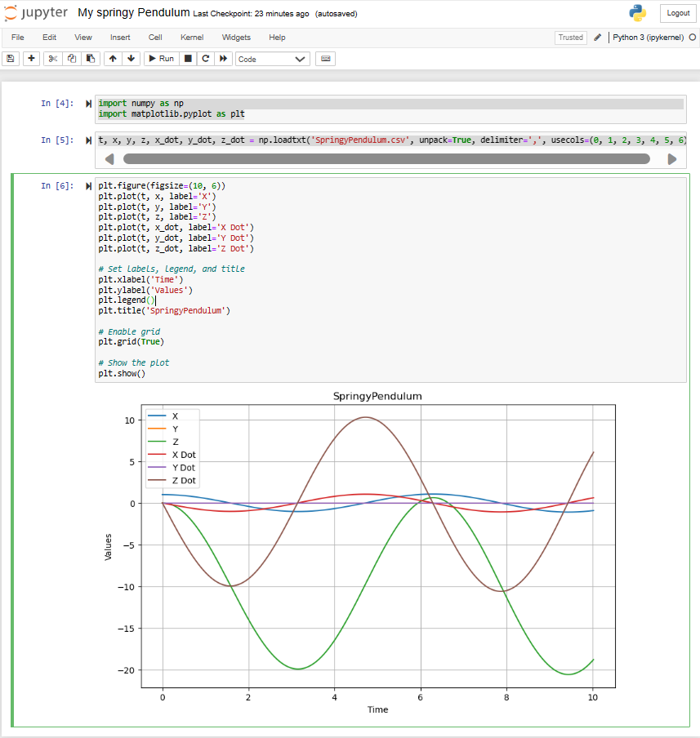
Task: Open the cell type Code dropdown
Action: 272,59
